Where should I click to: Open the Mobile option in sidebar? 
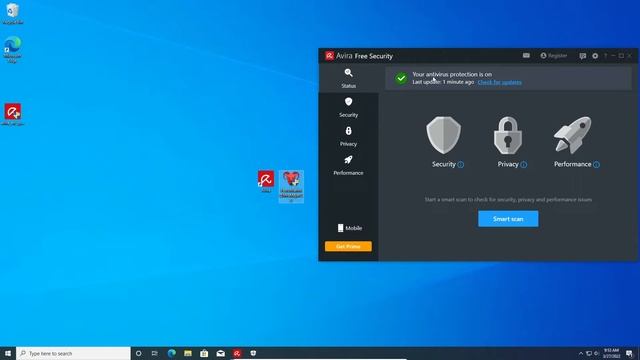[x=349, y=228]
